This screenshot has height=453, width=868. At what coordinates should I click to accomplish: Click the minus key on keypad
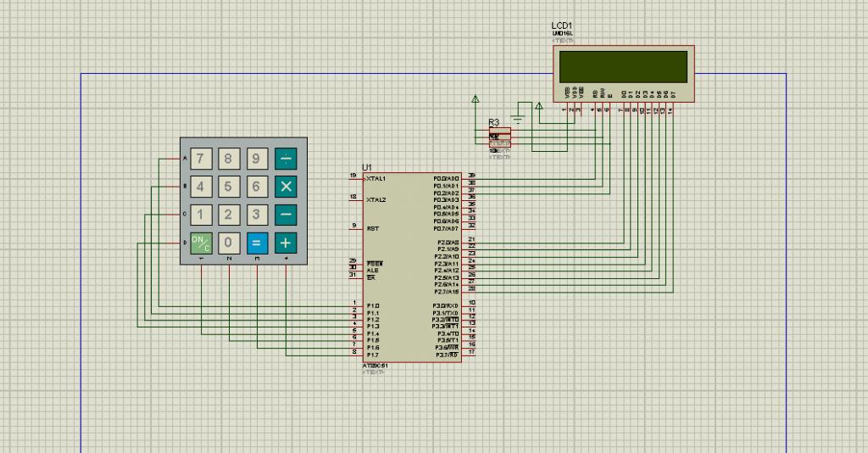[x=286, y=215]
